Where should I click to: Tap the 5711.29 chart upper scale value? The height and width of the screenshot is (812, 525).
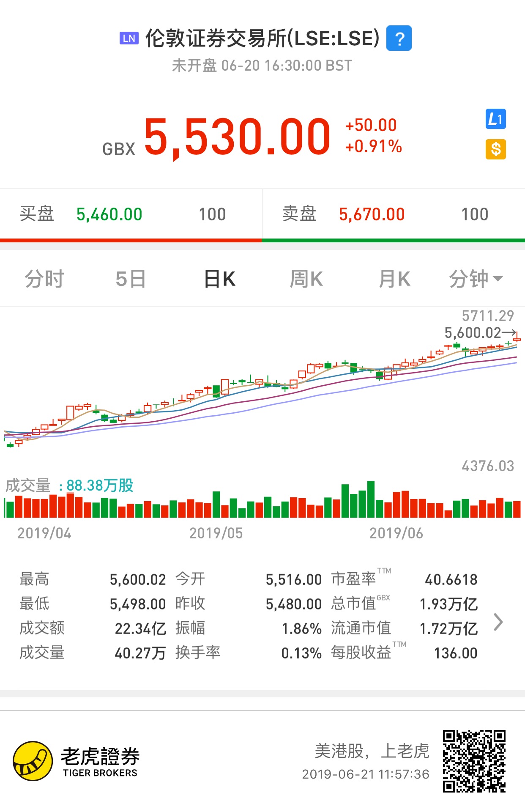[488, 315]
